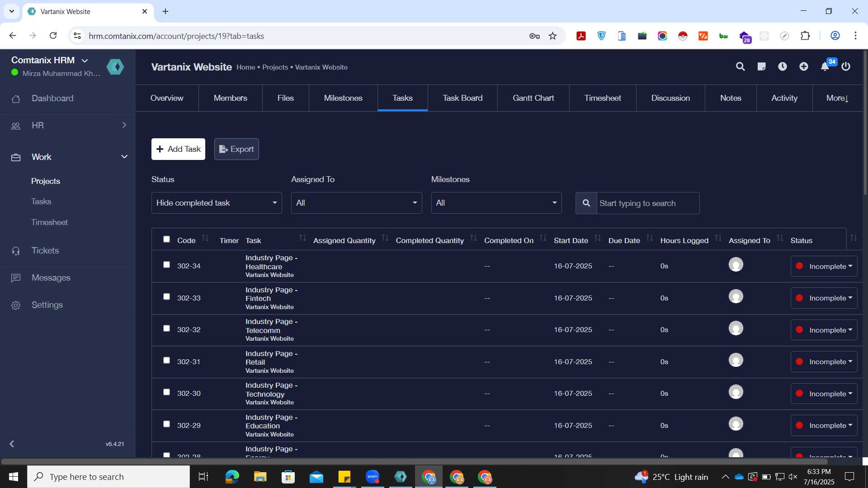Screen dimensions: 868x488
Task: Go to Projects breadcrumb link
Action: 275,67
